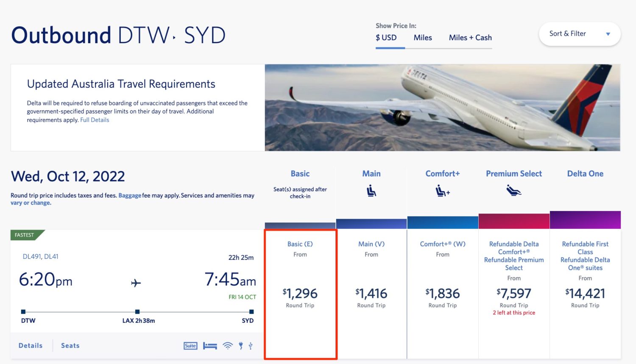This screenshot has height=364, width=636.
Task: Open flight Details
Action: pyautogui.click(x=31, y=346)
